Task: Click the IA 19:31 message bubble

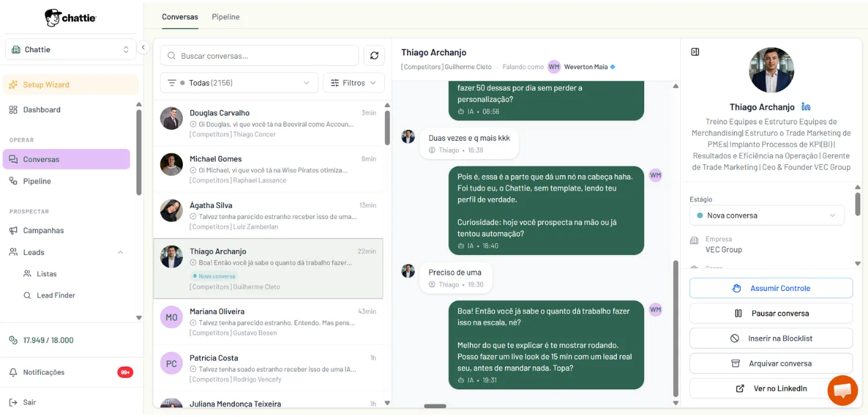Action: (546, 345)
